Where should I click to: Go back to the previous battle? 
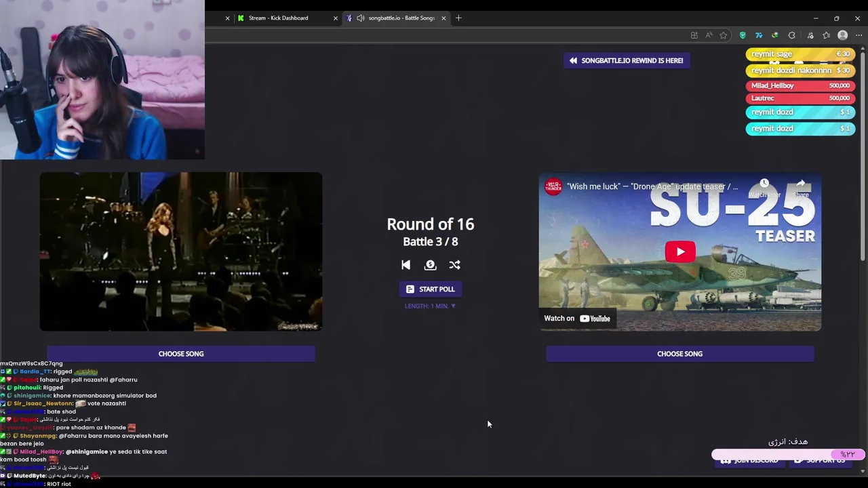(x=406, y=265)
